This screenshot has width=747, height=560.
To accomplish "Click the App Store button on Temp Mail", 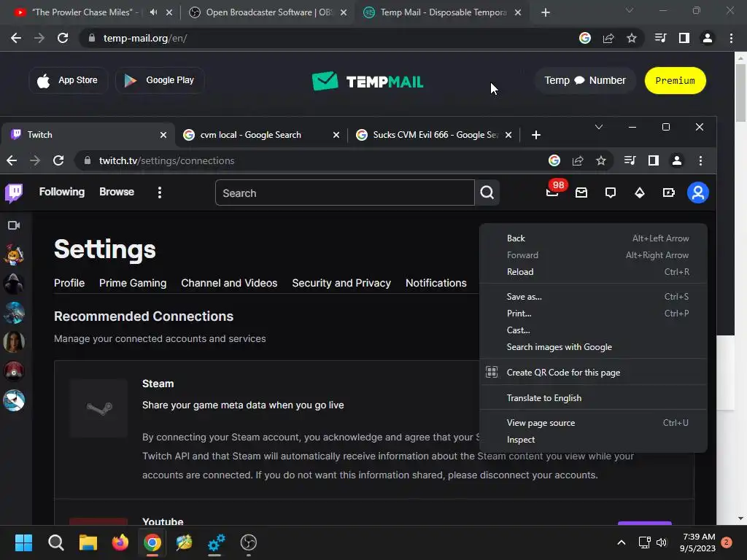I will pyautogui.click(x=69, y=80).
